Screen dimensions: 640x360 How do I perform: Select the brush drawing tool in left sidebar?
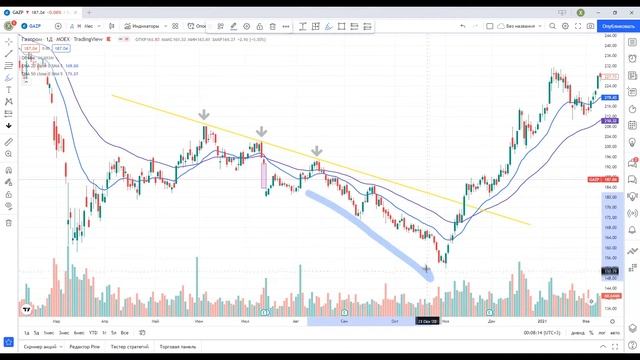(9, 78)
